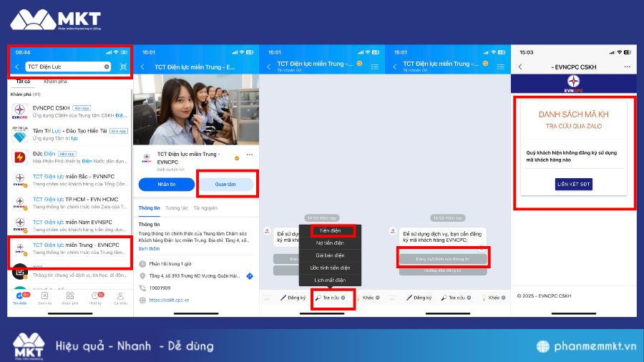Open the Khác menu in the chat showing the Hướng dẫn đăng ký button
644x362 pixels.
click(494, 298)
